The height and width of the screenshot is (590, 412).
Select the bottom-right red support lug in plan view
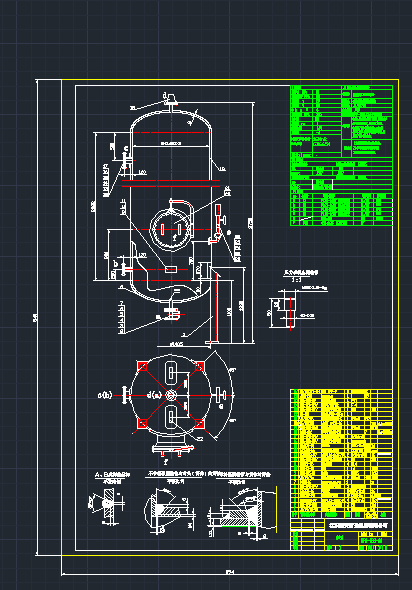point(200,423)
